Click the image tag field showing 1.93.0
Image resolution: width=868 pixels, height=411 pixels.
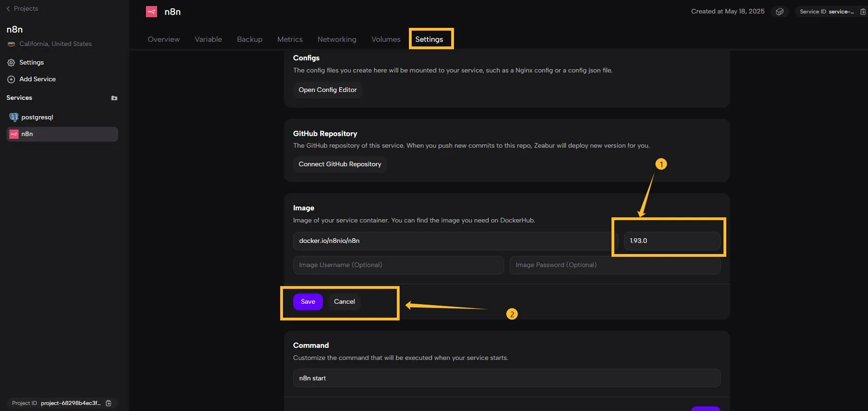[x=671, y=241]
